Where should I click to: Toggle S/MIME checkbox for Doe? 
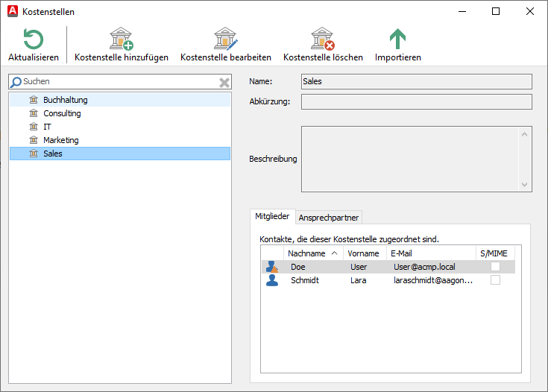(495, 267)
